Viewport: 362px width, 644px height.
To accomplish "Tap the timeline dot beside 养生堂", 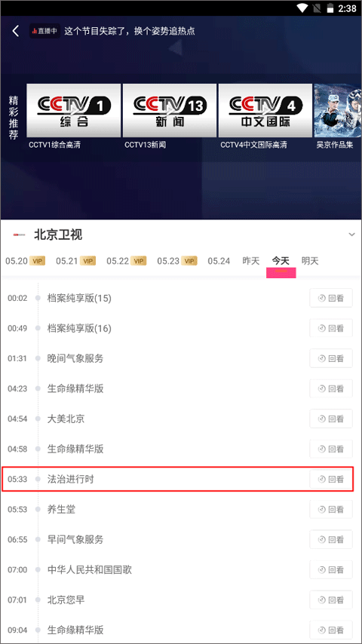I will (38, 509).
